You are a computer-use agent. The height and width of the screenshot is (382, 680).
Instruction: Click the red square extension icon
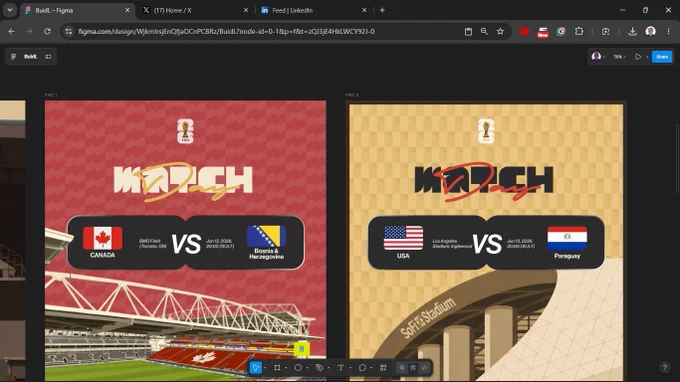524,31
